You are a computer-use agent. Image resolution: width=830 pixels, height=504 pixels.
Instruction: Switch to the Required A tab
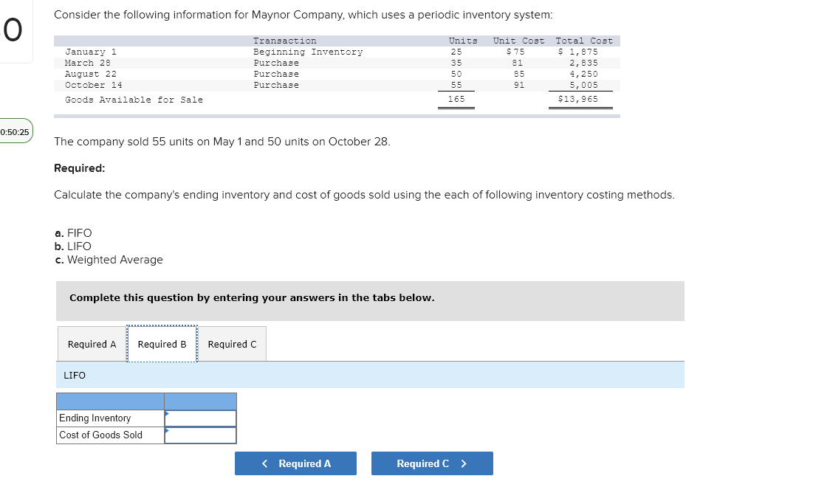[x=91, y=344]
